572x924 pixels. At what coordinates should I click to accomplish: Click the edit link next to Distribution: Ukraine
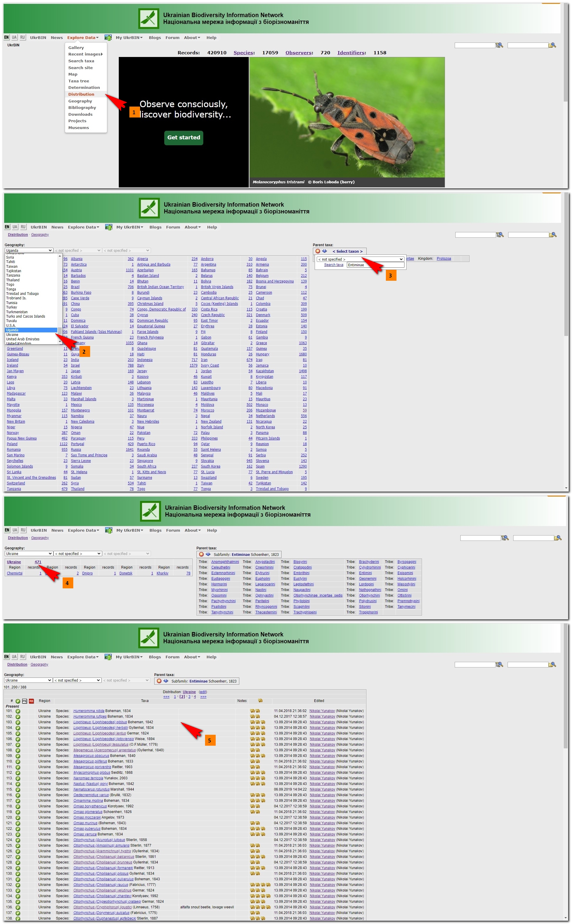[203, 692]
